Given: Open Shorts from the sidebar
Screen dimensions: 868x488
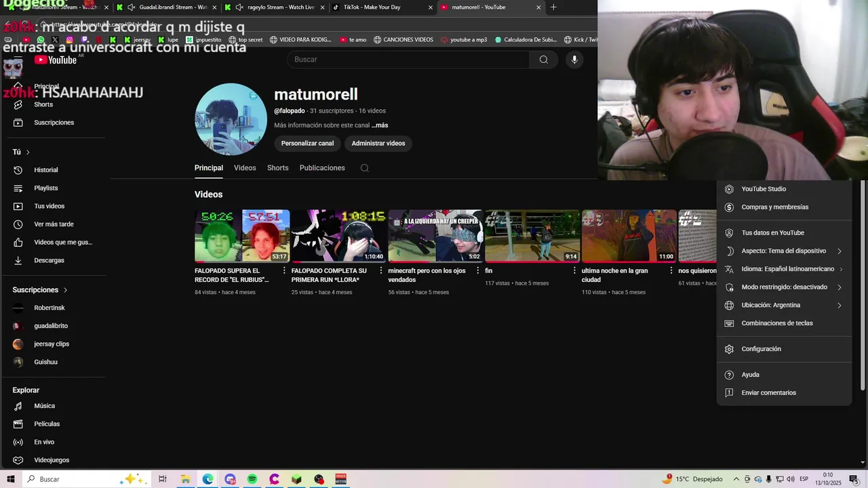Looking at the screenshot, I should click(43, 104).
